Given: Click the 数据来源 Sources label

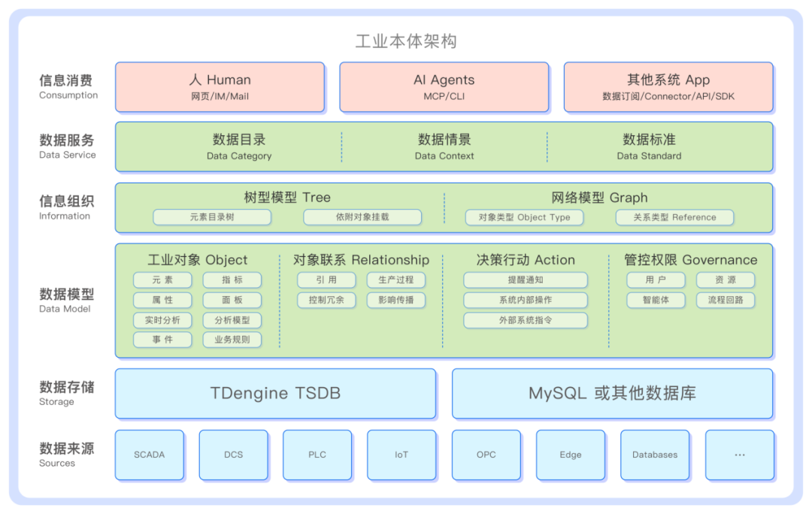Looking at the screenshot, I should [66, 455].
